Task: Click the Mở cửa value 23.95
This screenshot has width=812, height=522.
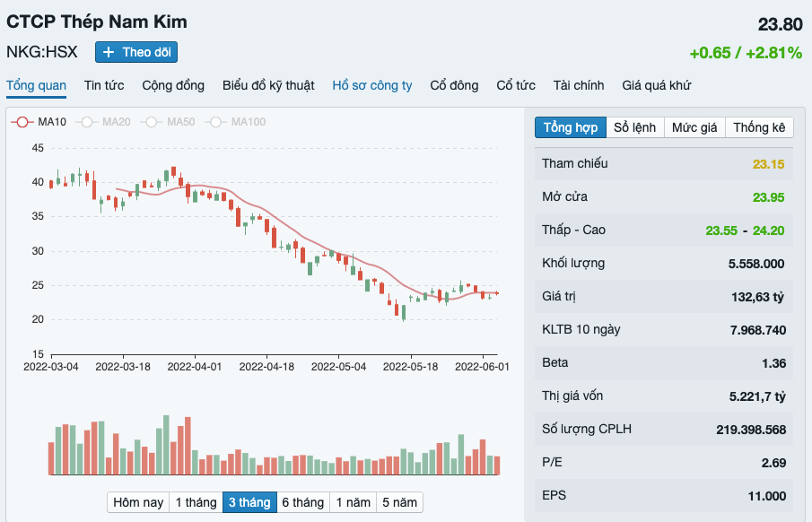Action: coord(769,197)
